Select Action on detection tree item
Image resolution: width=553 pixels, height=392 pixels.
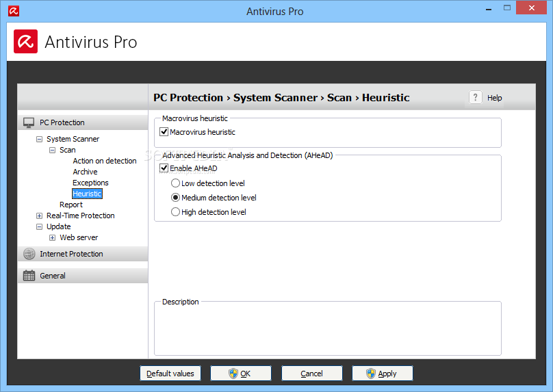click(x=105, y=161)
